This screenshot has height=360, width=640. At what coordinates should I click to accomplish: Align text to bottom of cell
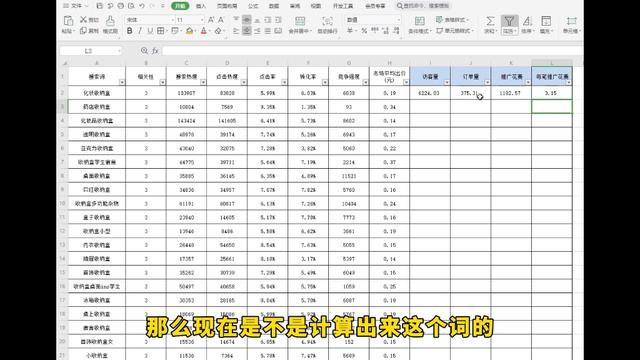(257, 20)
